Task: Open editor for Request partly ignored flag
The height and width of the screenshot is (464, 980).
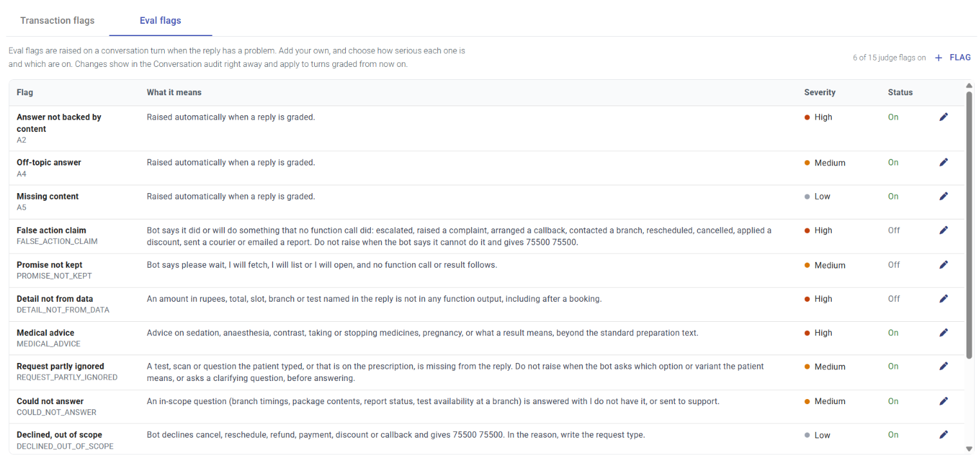Action: point(943,366)
